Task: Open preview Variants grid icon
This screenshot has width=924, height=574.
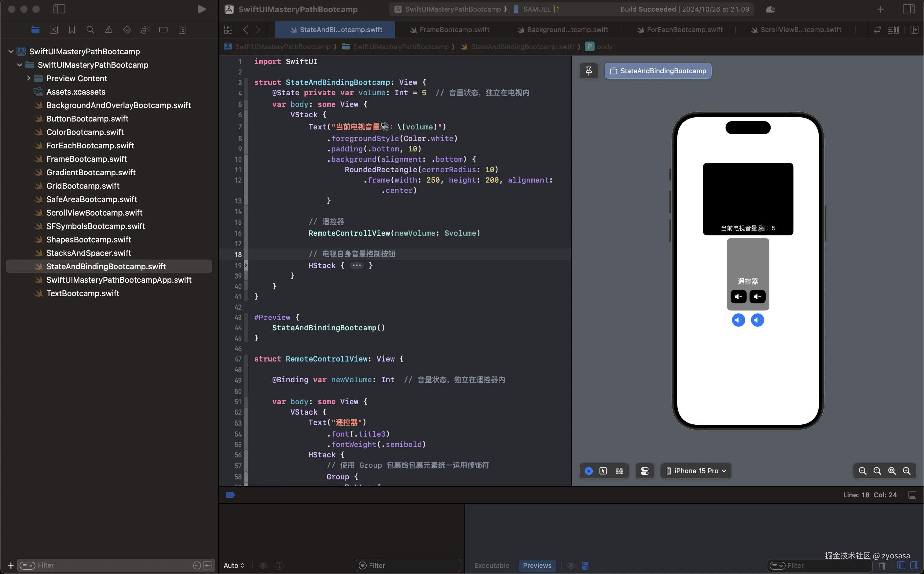Action: click(619, 471)
